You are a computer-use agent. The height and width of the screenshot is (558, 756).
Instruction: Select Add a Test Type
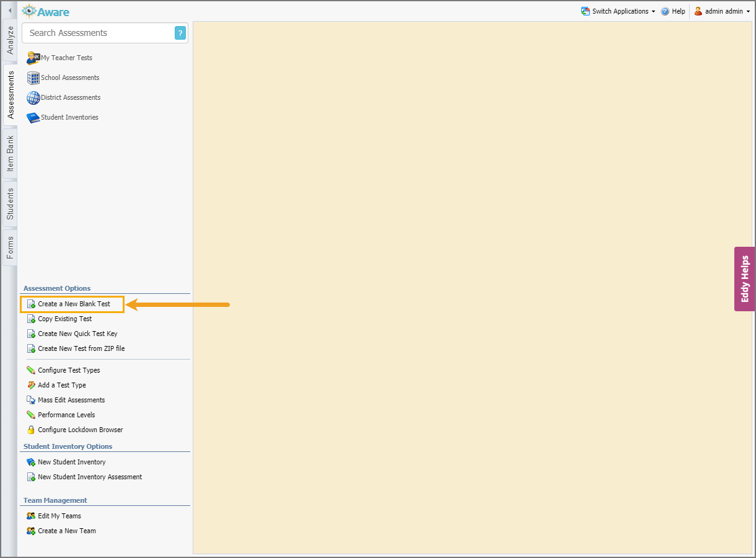tap(62, 385)
